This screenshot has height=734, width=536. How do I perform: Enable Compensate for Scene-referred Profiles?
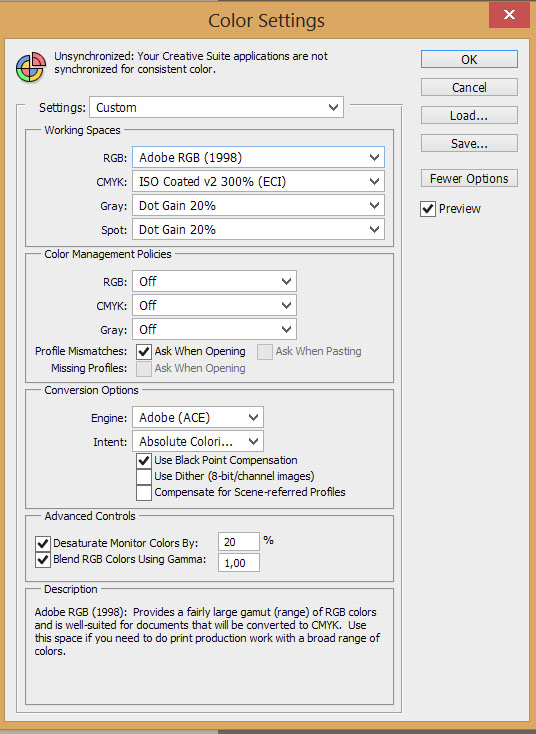click(x=144, y=492)
